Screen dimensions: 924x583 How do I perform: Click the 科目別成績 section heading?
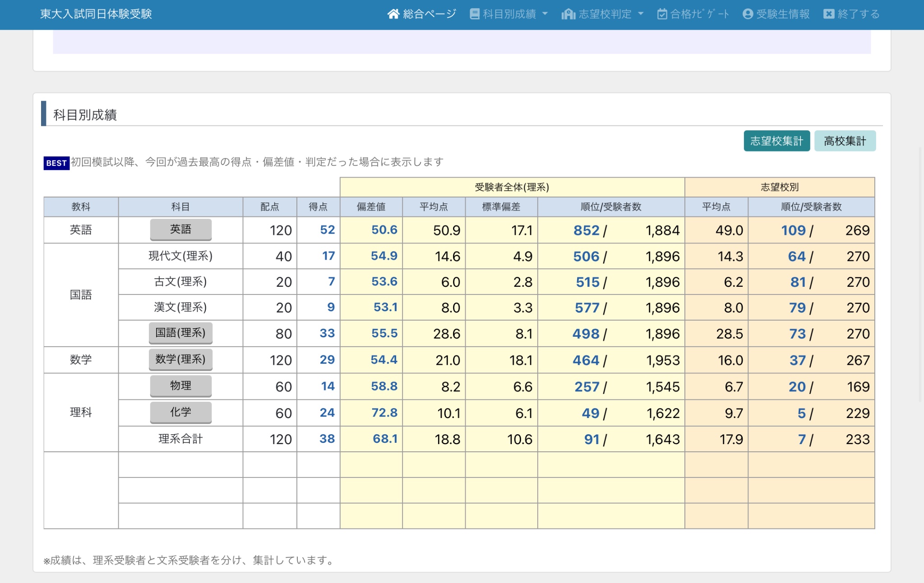click(85, 115)
